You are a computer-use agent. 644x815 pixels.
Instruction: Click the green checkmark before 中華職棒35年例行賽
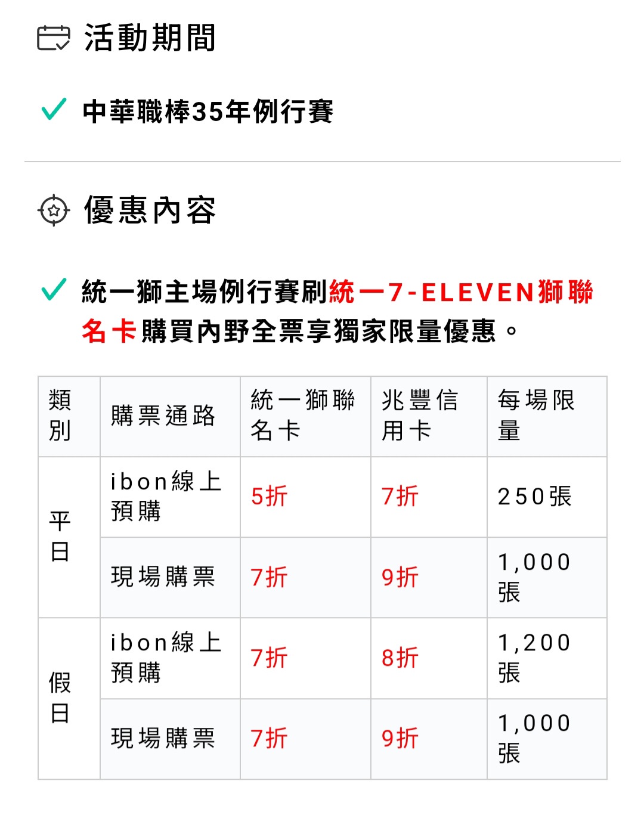point(54,109)
